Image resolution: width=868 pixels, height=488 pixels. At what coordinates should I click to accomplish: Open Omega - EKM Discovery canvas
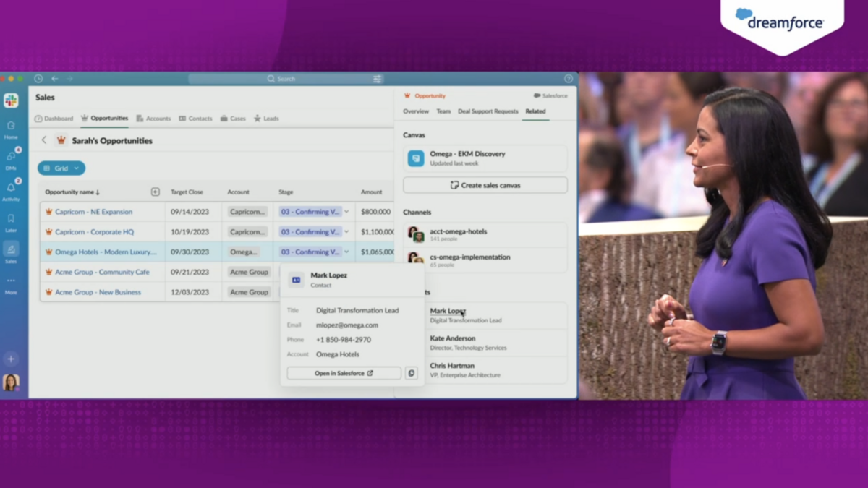click(x=485, y=158)
